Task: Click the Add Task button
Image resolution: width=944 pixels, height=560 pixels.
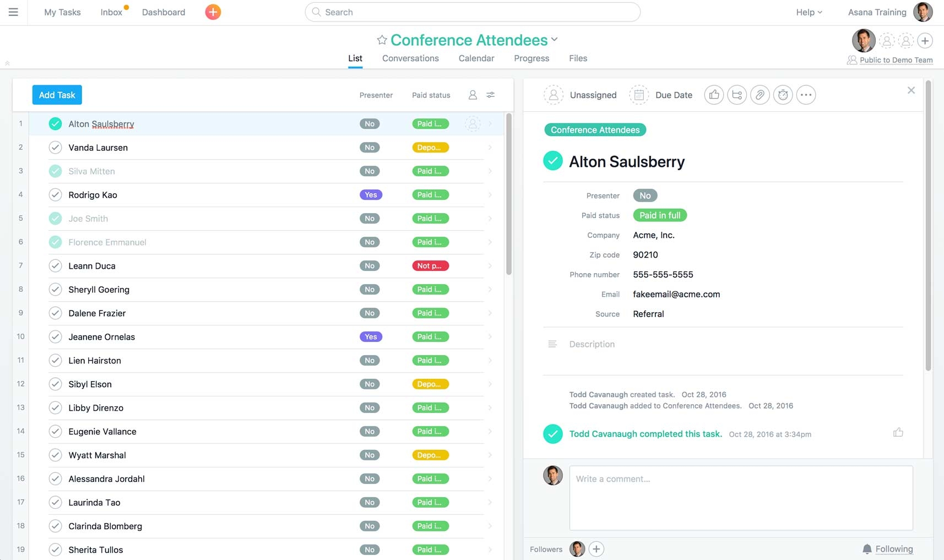Action: (57, 95)
